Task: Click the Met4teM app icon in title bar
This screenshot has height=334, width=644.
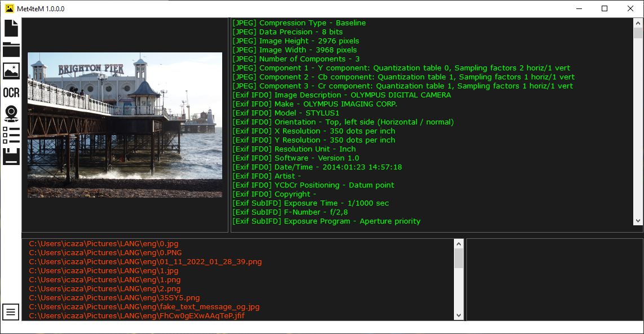Action: [9, 8]
